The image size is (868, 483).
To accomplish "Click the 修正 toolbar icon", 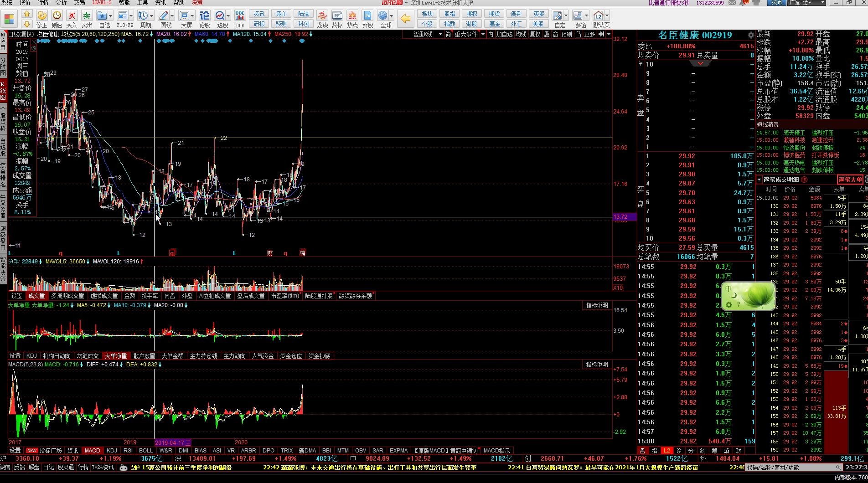I will coord(41,15).
